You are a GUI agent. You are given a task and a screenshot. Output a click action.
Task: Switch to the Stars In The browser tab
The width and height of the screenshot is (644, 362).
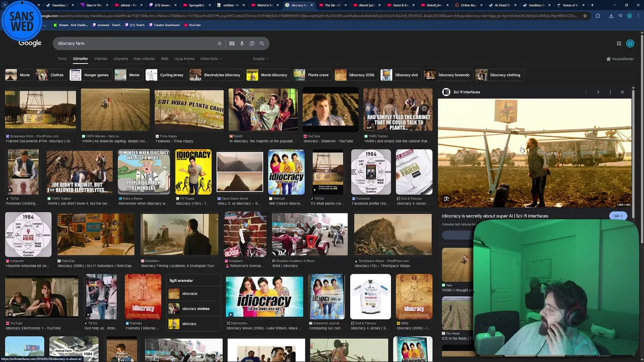94,5
